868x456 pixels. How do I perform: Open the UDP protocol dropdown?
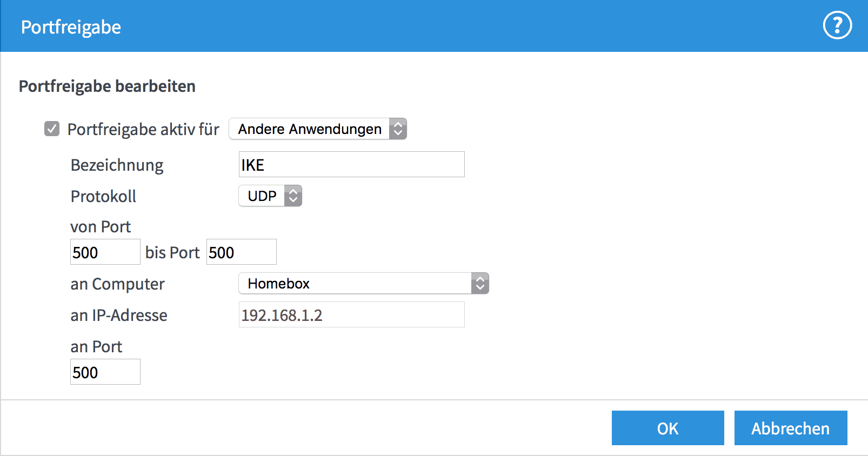coord(270,196)
